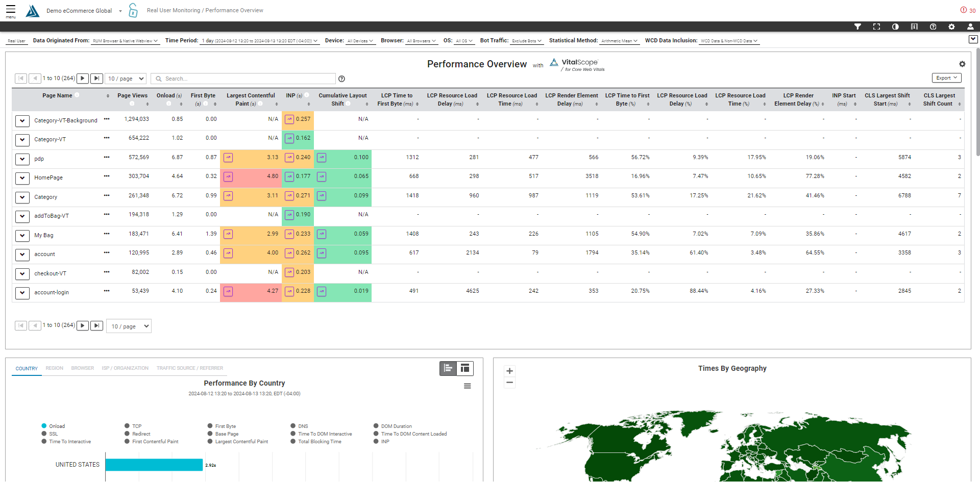Open the user profile icon
This screenshot has height=482, width=980.
(970, 27)
